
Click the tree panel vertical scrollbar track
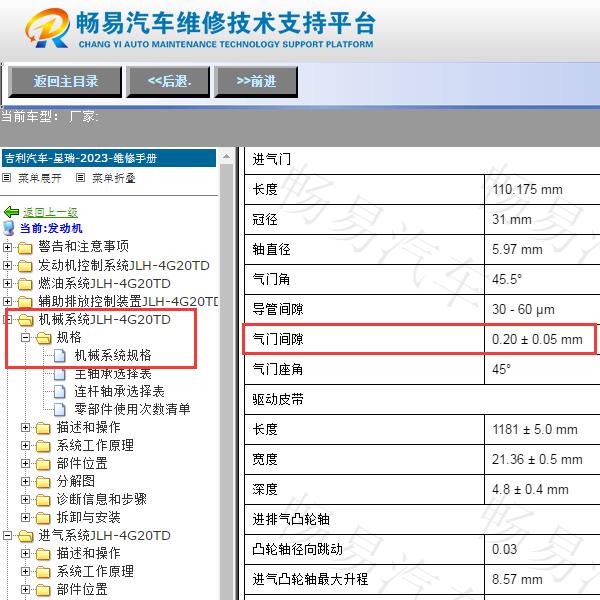(227, 383)
